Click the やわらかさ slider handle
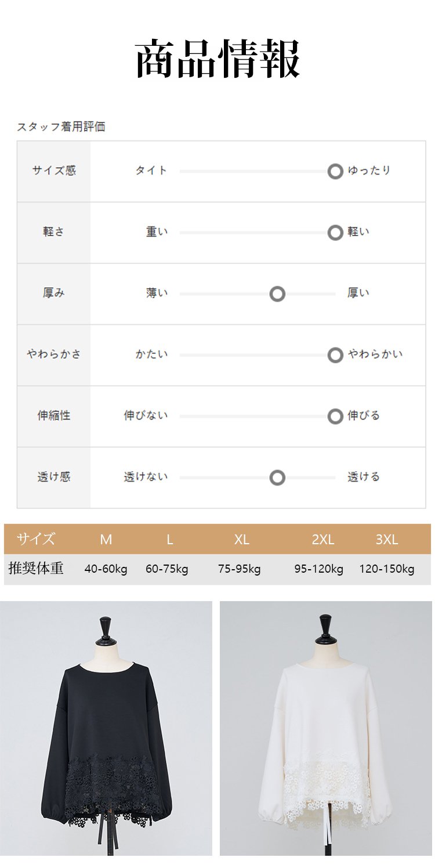Screen dimensions: 435x868 (x=335, y=355)
